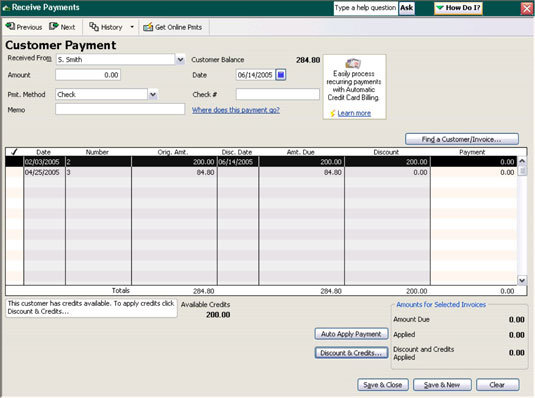The image size is (535, 398).
Task: Click the Date field 06/14/2005
Action: tap(255, 75)
